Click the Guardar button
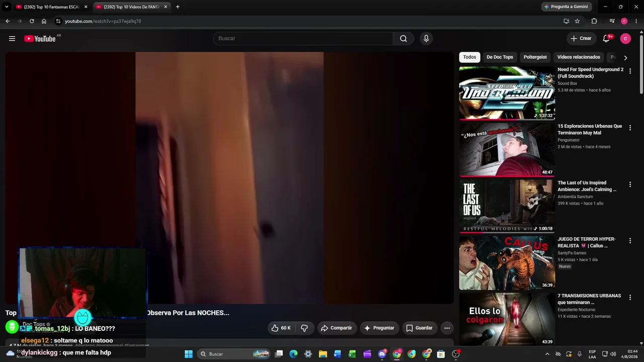 419,328
